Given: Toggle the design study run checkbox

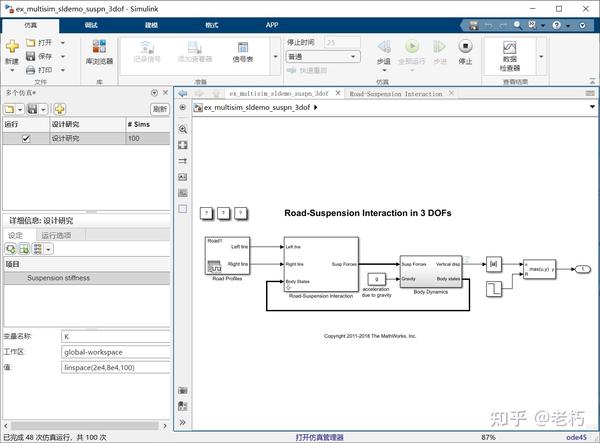Looking at the screenshot, I should tap(26, 138).
